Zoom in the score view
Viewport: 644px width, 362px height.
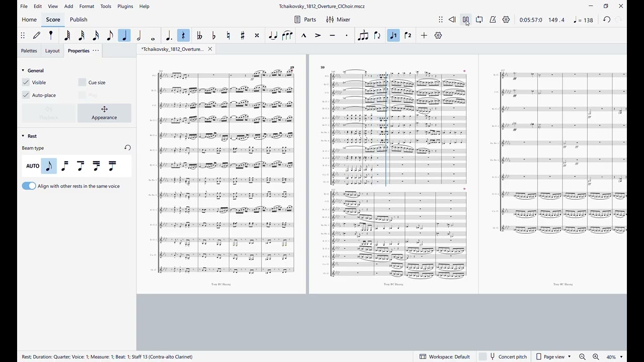pyautogui.click(x=596, y=356)
